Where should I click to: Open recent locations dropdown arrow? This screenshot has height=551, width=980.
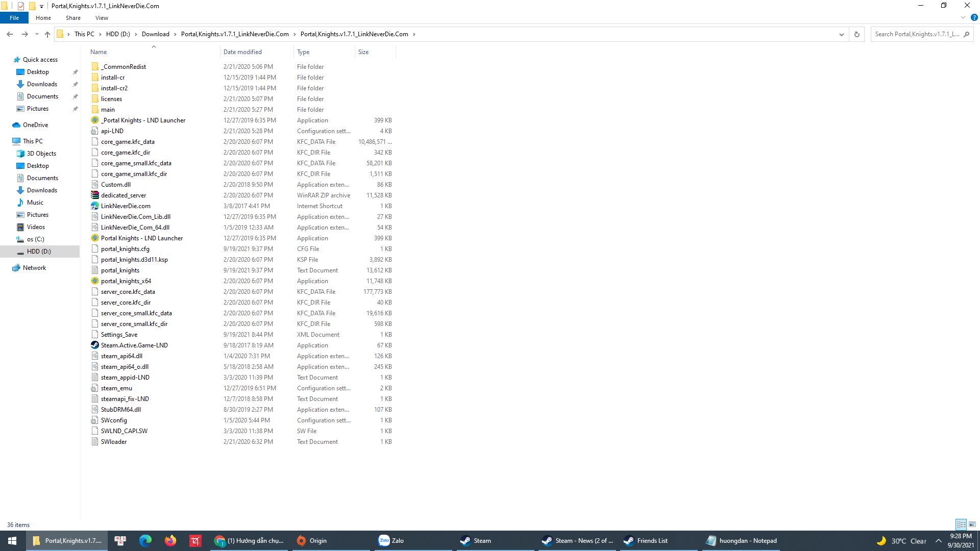pyautogui.click(x=37, y=34)
